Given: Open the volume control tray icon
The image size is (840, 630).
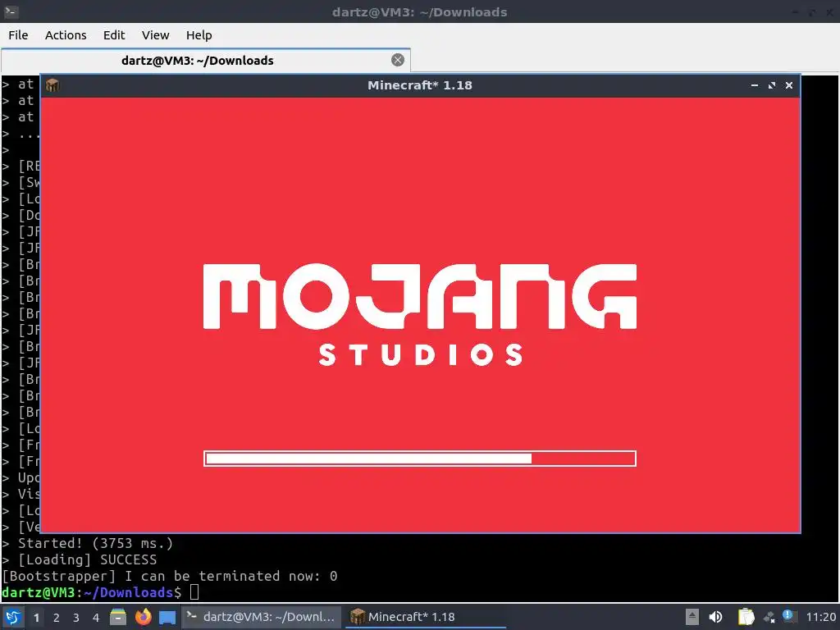Looking at the screenshot, I should coord(715,617).
